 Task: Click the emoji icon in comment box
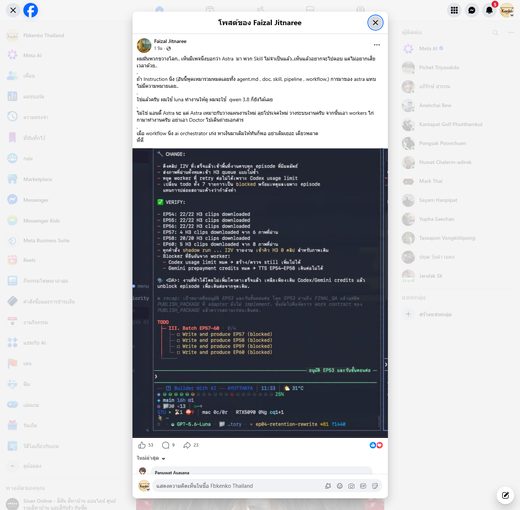(x=340, y=486)
